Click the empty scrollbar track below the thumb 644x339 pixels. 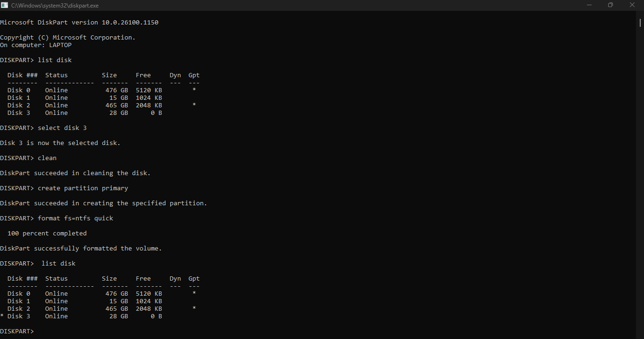pos(640,188)
